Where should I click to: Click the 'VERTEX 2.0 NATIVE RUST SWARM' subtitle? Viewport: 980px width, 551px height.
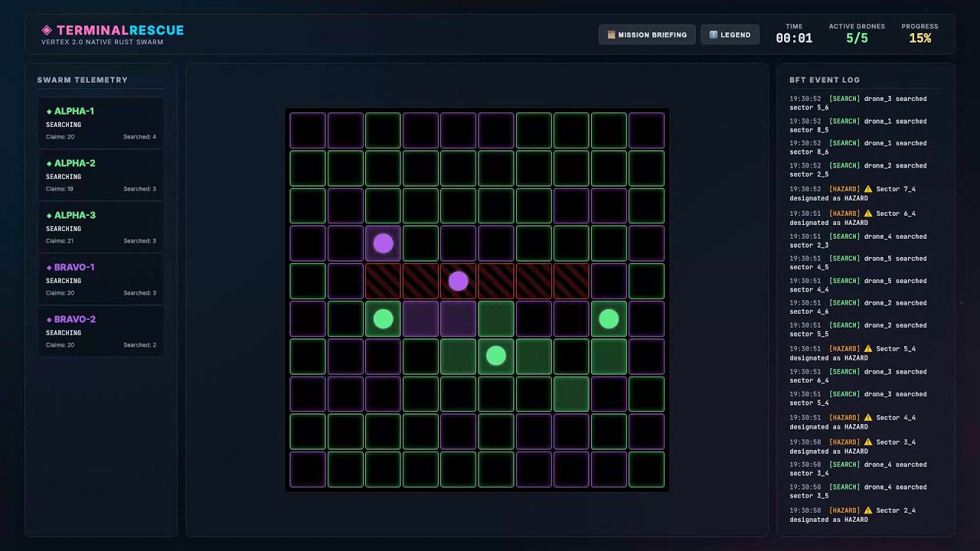(x=102, y=42)
